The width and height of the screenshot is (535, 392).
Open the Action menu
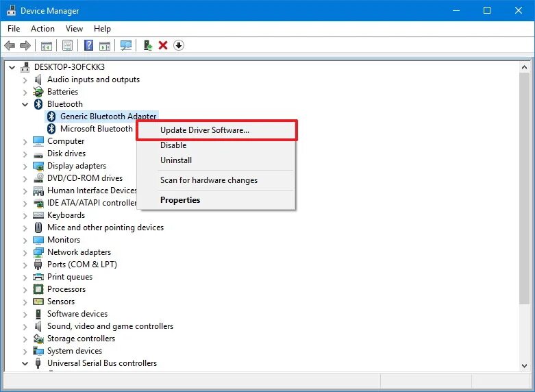tap(42, 29)
